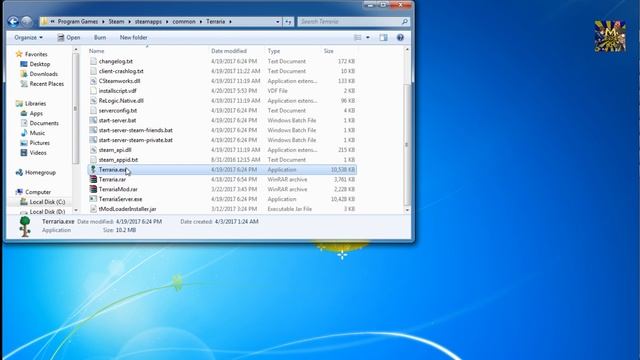Viewport: 640px width, 360px height.
Task: Select start-server-steam-private.bat file
Action: click(x=136, y=140)
